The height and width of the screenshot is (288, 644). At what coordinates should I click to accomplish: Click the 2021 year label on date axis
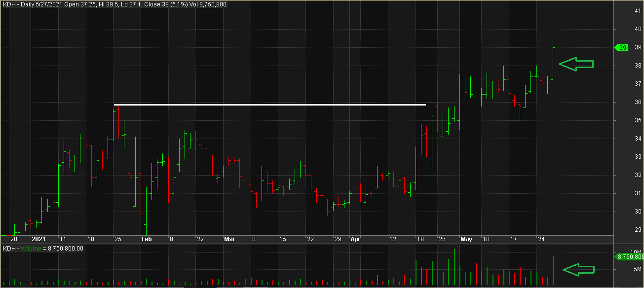pyautogui.click(x=38, y=239)
